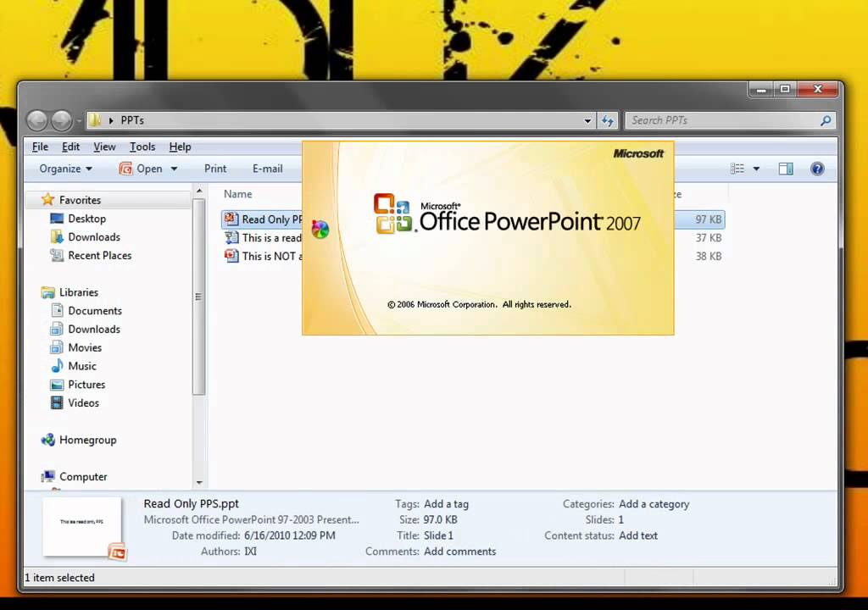Image resolution: width=868 pixels, height=610 pixels.
Task: Open the Tools menu
Action: 142,147
